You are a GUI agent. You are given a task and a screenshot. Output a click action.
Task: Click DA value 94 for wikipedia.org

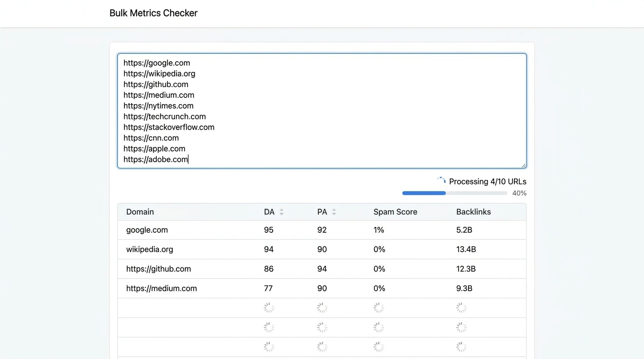269,249
